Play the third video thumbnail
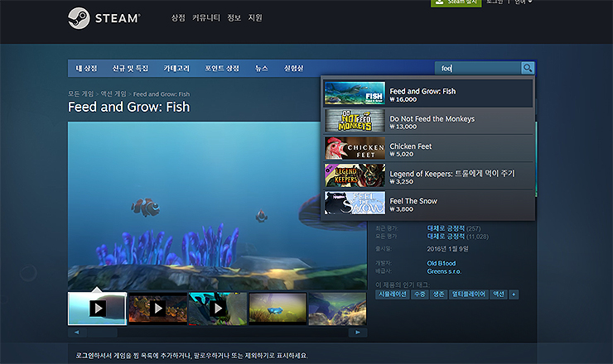The image size is (613, 364). coord(218,309)
